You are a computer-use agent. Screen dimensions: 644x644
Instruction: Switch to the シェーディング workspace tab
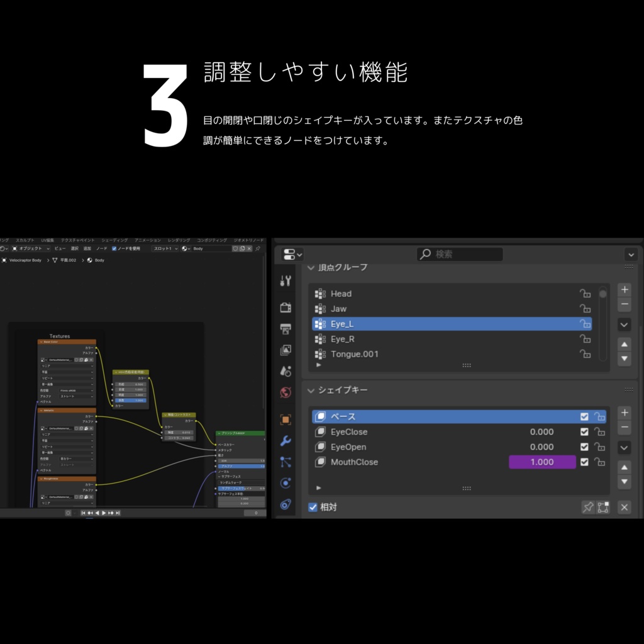pos(114,240)
